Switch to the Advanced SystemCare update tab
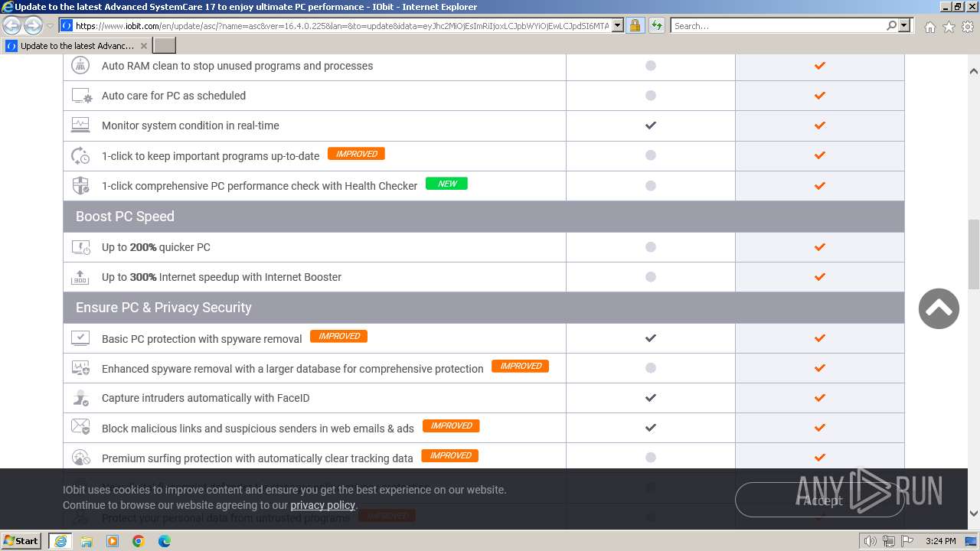This screenshot has height=551, width=980. (x=77, y=46)
